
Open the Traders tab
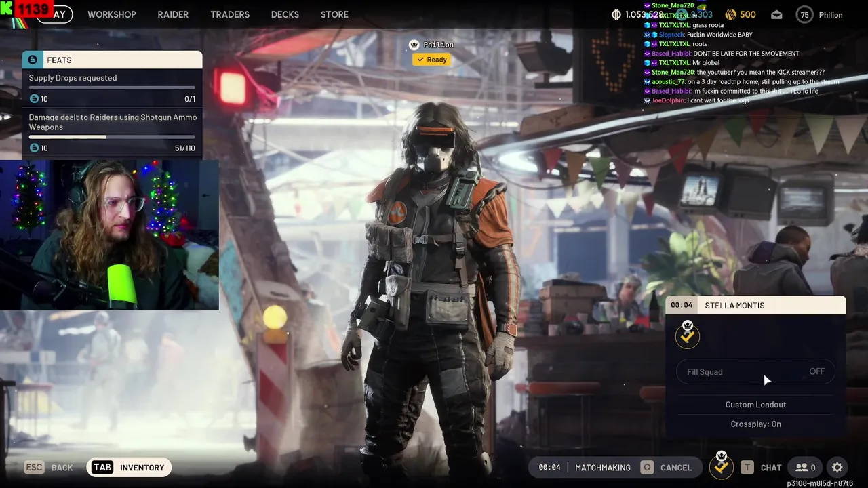[230, 14]
